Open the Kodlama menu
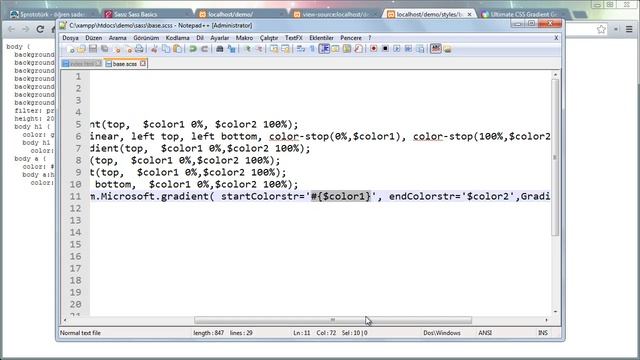 (178, 38)
